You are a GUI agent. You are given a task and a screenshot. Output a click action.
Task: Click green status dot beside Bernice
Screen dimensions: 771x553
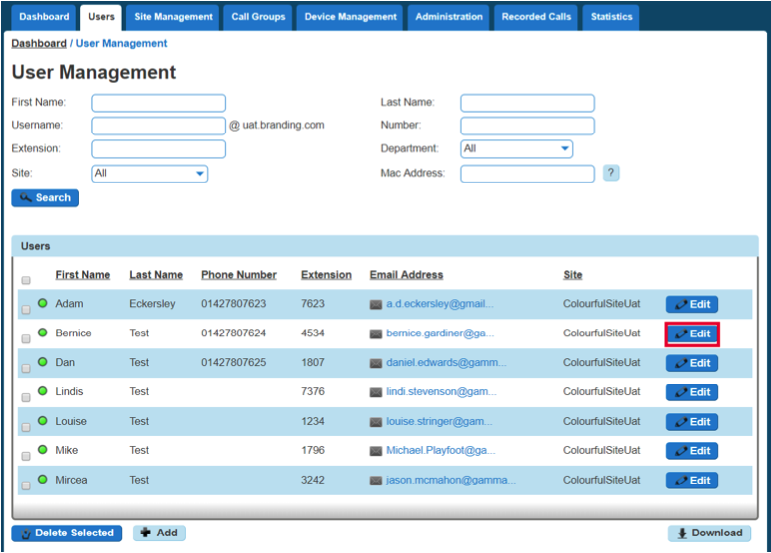point(43,332)
